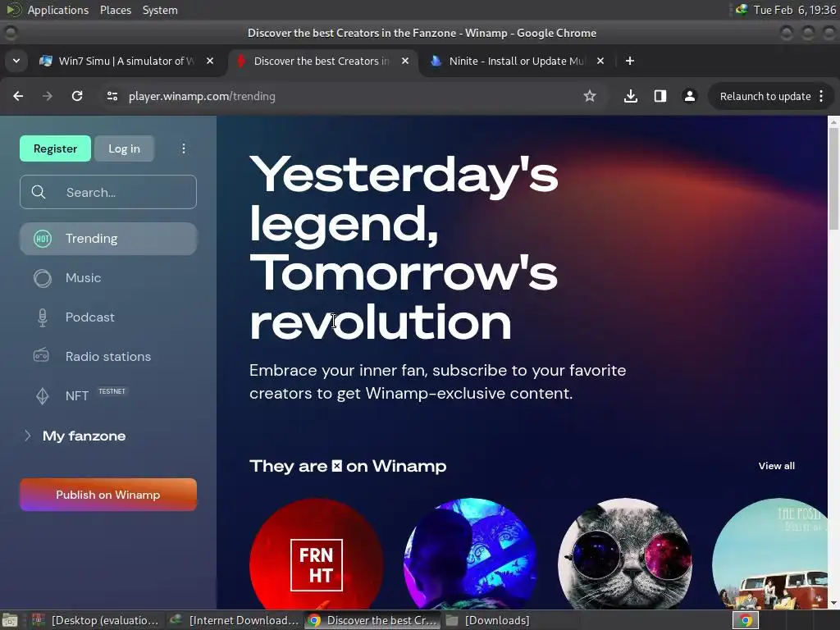
Task: Click the address bar URL
Action: [x=202, y=97]
